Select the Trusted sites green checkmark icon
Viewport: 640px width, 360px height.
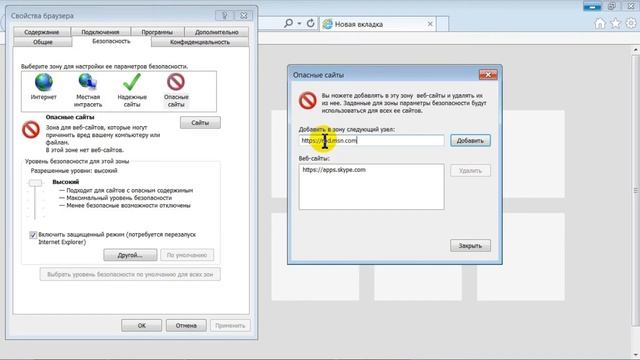[132, 82]
